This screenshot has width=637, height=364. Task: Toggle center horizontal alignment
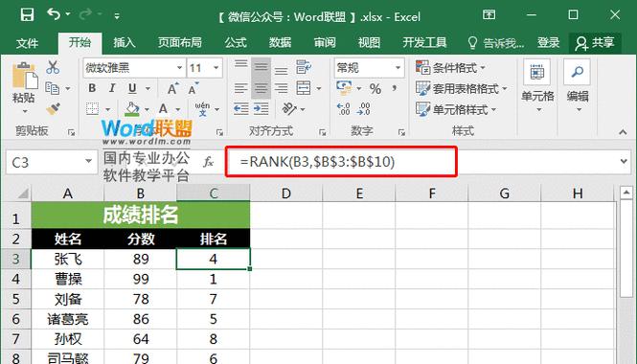261,88
